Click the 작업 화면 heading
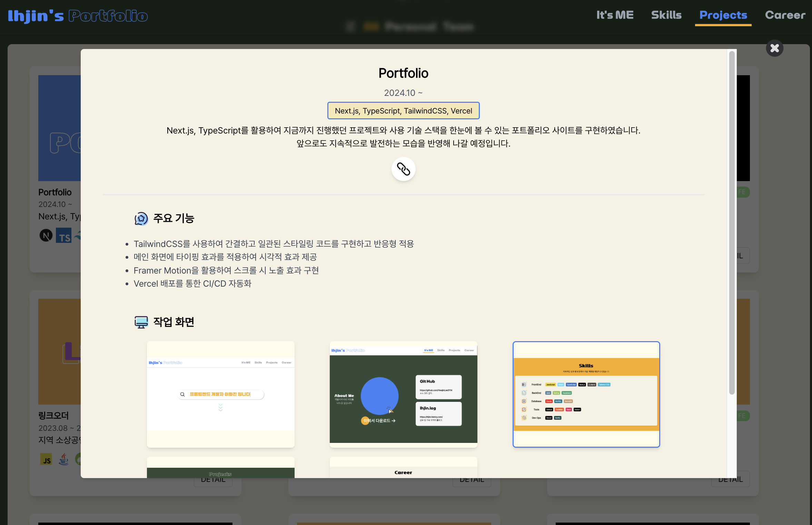 click(x=174, y=322)
